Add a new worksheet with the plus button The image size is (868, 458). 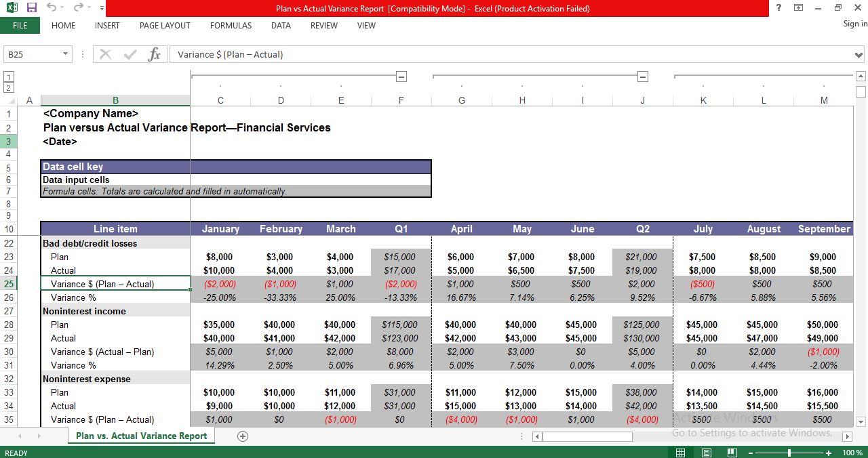coord(242,436)
